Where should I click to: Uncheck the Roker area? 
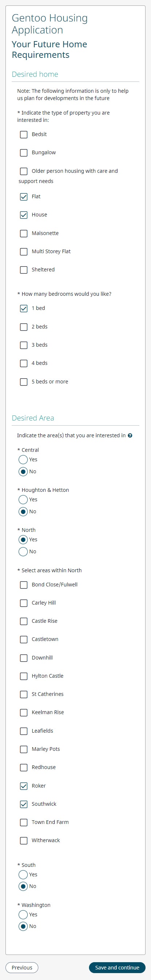(x=24, y=786)
